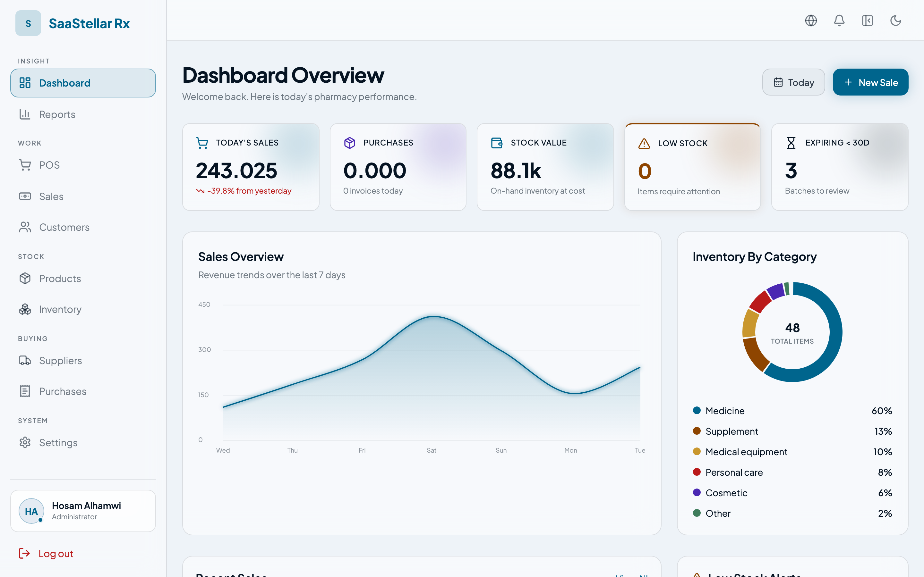
Task: Click the SaaStellar Rx logo badge
Action: [x=28, y=23]
